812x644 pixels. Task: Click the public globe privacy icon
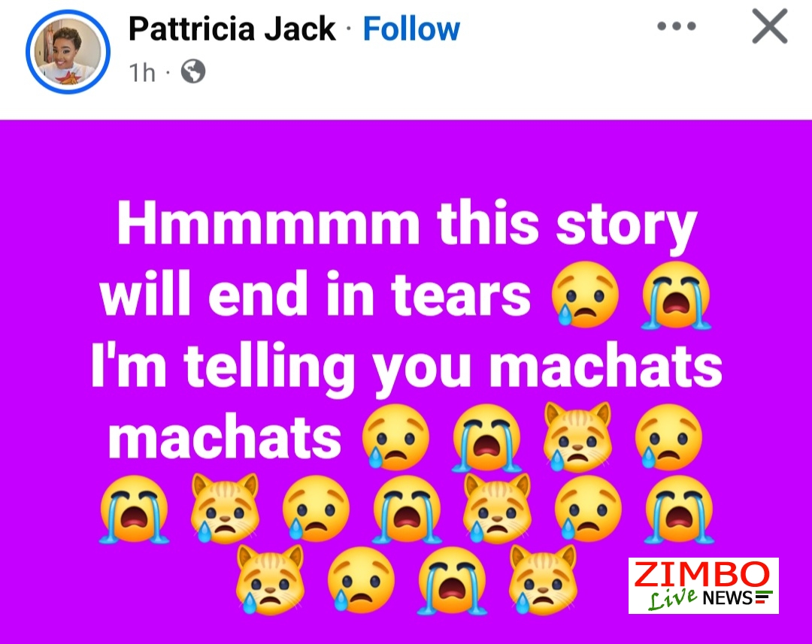pyautogui.click(x=193, y=71)
